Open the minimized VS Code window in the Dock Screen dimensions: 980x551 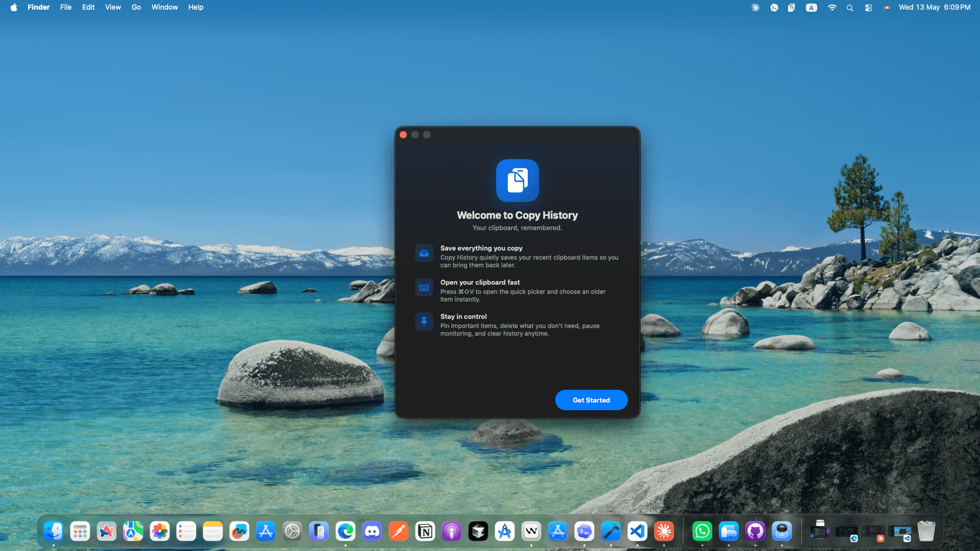[900, 533]
